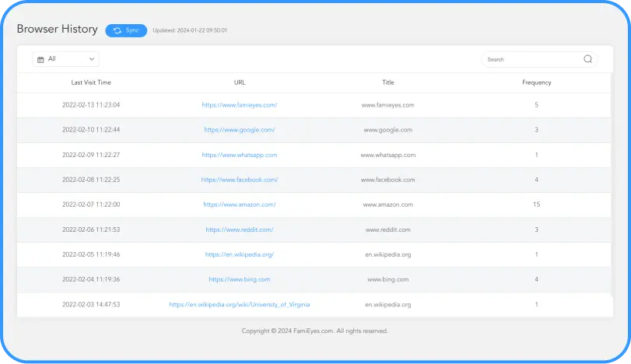Open the whatsapp.com URL link

240,155
